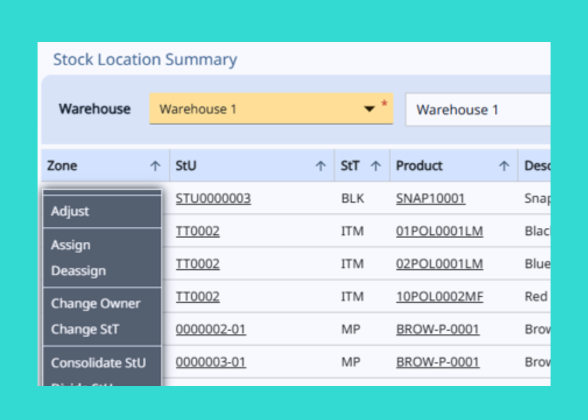This screenshot has width=588, height=420.
Task: Open TT0002 link in 01POL0001LM row
Action: [198, 231]
